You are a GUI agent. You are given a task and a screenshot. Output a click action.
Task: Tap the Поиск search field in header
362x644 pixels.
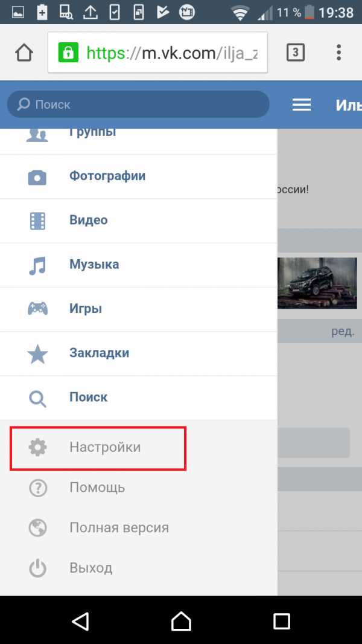point(138,105)
